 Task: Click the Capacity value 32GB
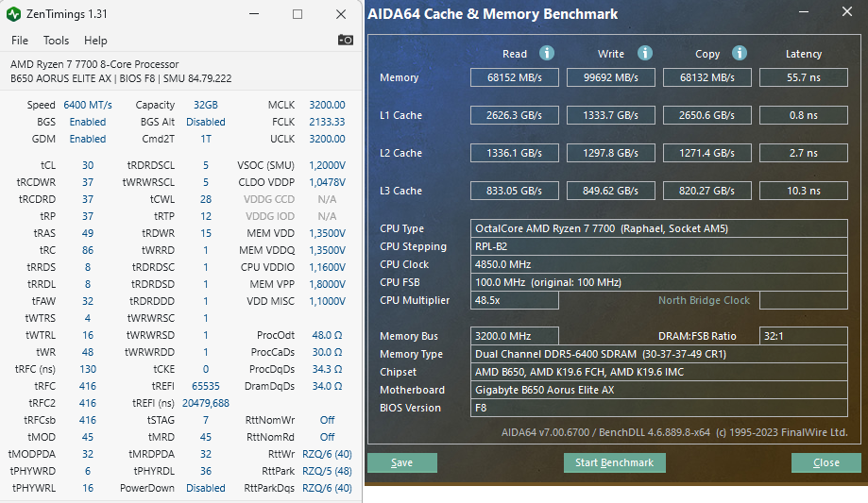click(x=205, y=105)
